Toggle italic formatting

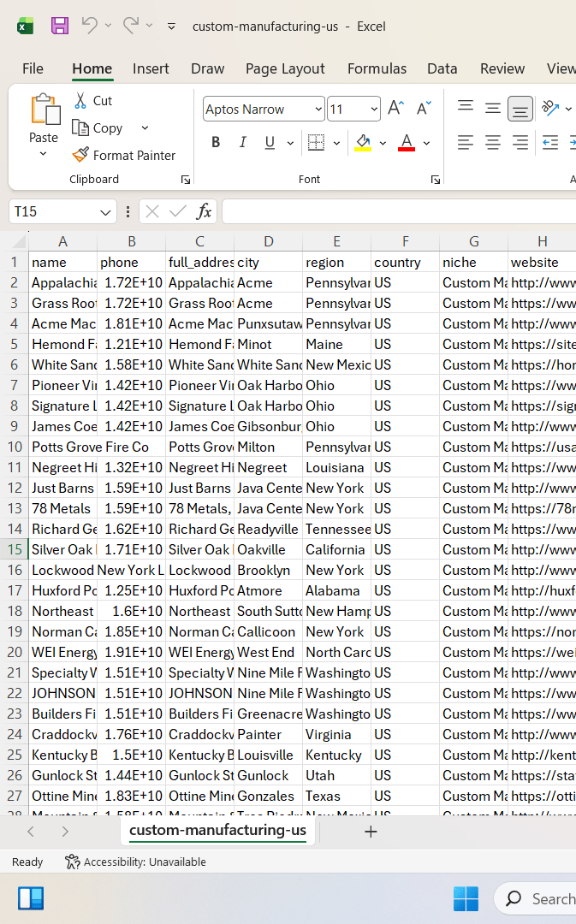click(242, 142)
